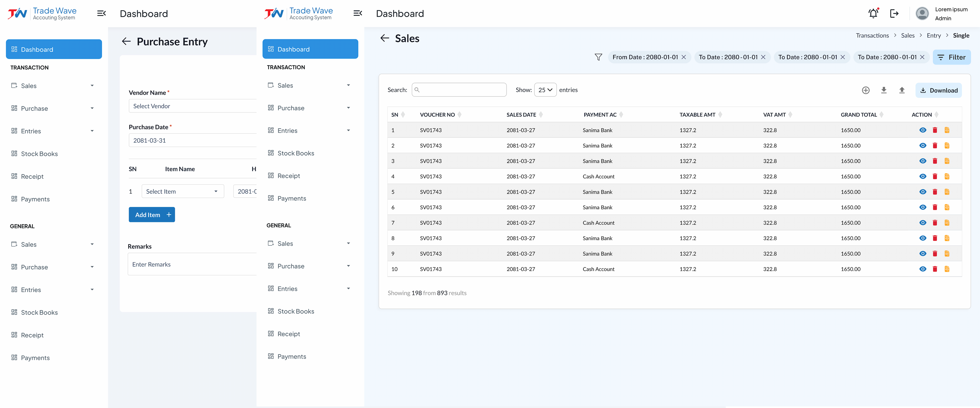Viewport: 980px width, 408px height.
Task: Collapse sidebar via menu icon in Purchase Entry window header
Action: [x=102, y=14]
